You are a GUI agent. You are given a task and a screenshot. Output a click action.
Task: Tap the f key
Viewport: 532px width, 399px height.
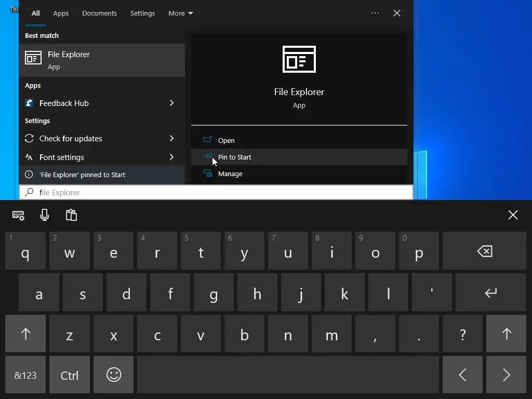coord(170,292)
